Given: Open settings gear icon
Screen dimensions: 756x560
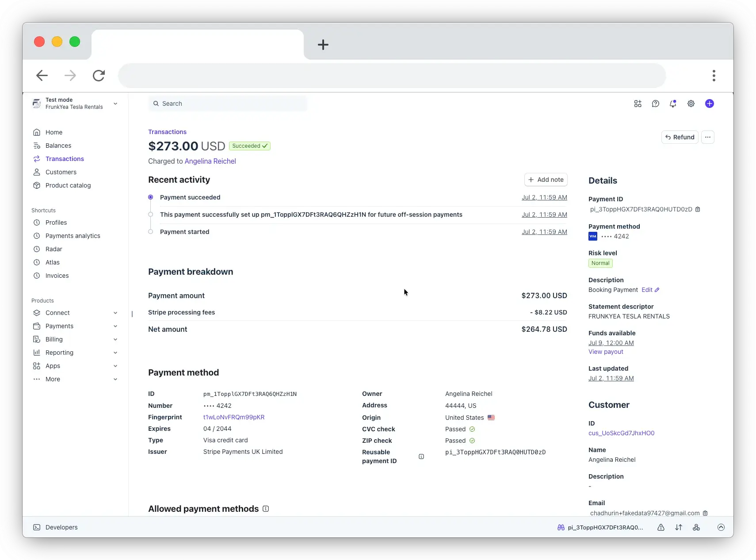Looking at the screenshot, I should point(691,104).
